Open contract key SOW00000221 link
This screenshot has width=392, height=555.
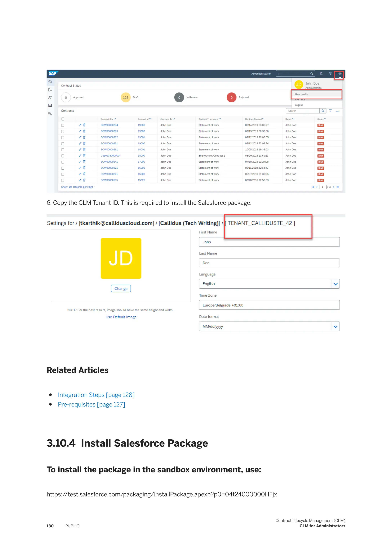click(109, 168)
